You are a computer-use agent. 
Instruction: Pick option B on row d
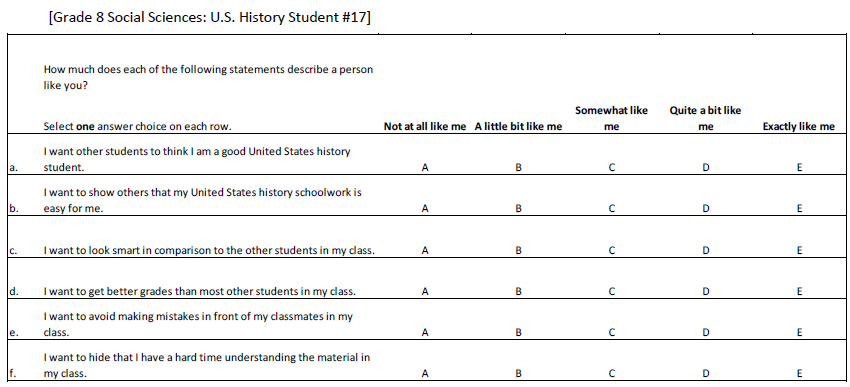pos(518,292)
